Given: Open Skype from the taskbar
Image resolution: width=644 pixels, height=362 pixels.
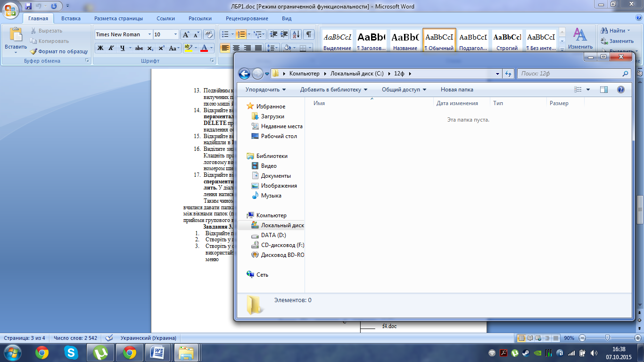Looking at the screenshot, I should [x=72, y=352].
